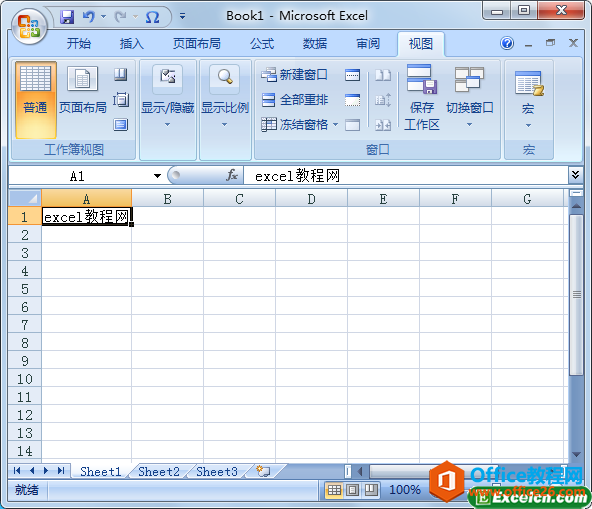Open the Name Box dropdown arrow
The image size is (592, 509).
pos(157,176)
